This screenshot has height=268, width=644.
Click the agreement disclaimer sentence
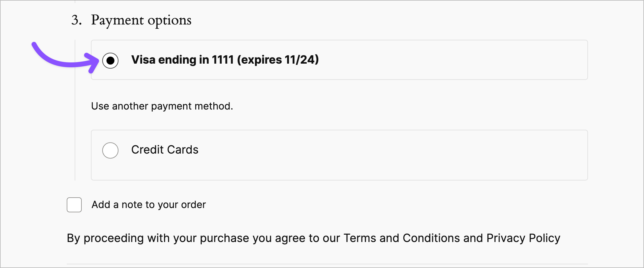[x=314, y=238]
